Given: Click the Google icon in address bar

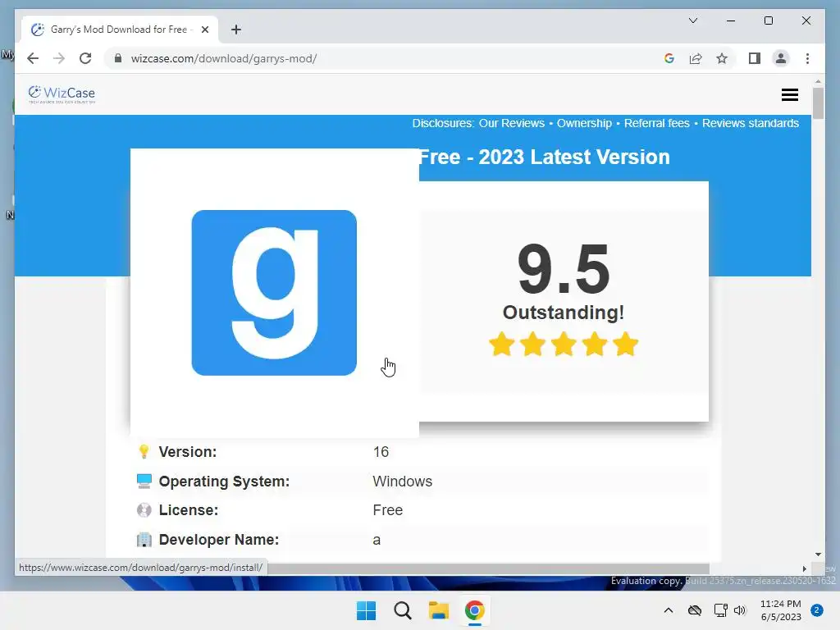Looking at the screenshot, I should [x=669, y=58].
